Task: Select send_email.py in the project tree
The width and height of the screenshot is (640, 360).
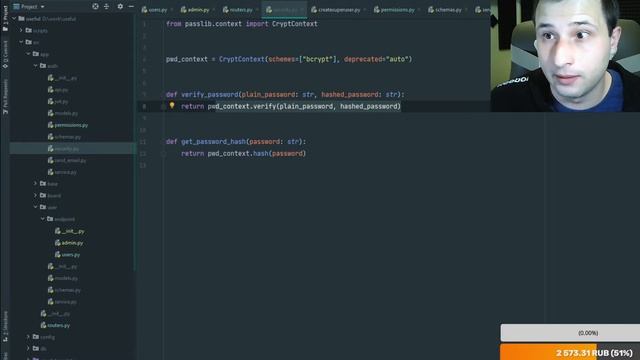Action: (67, 160)
